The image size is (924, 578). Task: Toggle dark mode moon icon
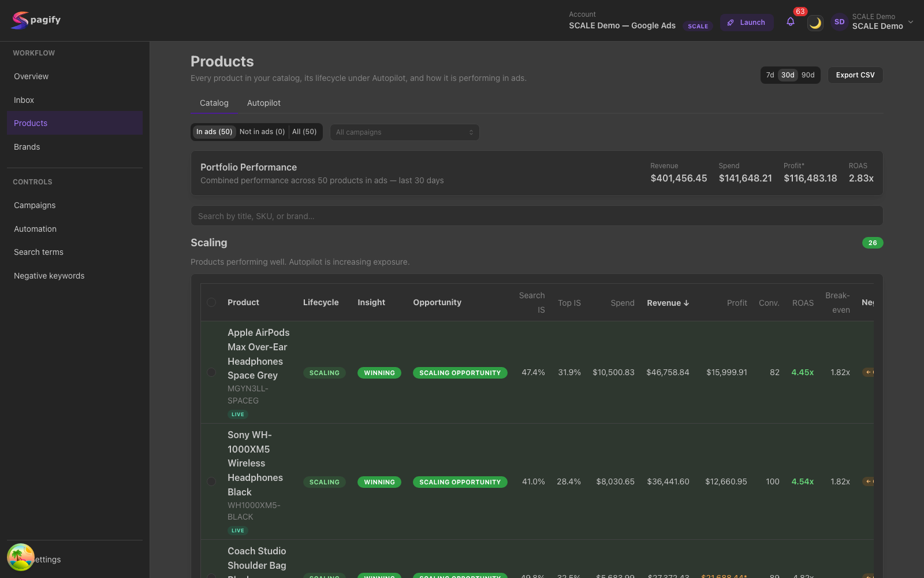tap(815, 23)
